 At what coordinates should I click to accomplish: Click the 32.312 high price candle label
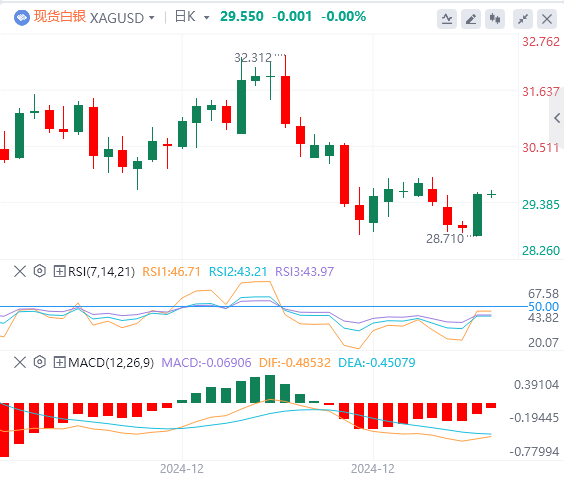[253, 58]
